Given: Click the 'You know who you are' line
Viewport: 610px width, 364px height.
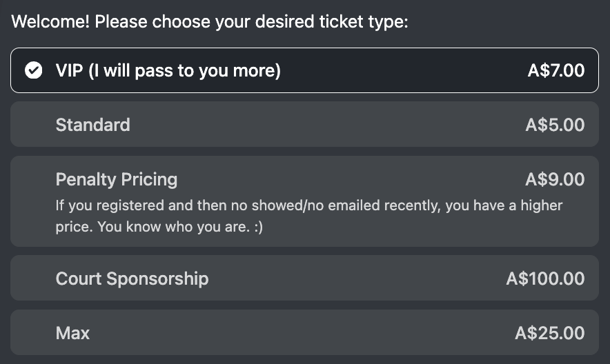Looking at the screenshot, I should (159, 226).
